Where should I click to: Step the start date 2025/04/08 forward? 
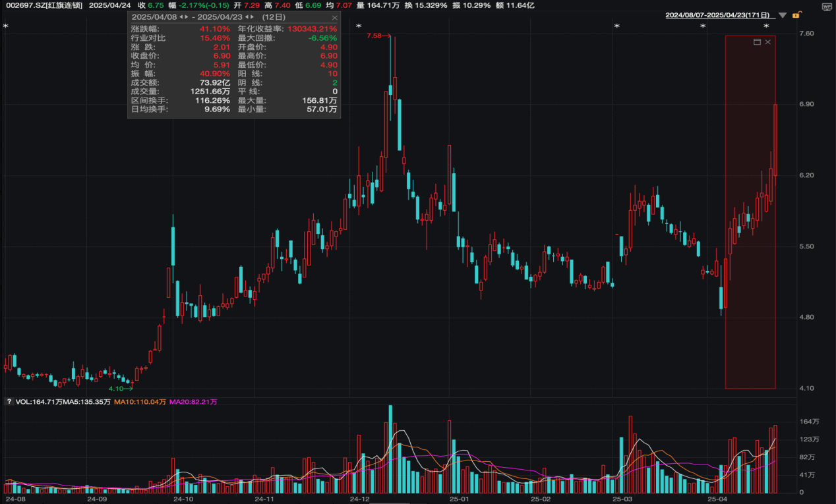[187, 16]
